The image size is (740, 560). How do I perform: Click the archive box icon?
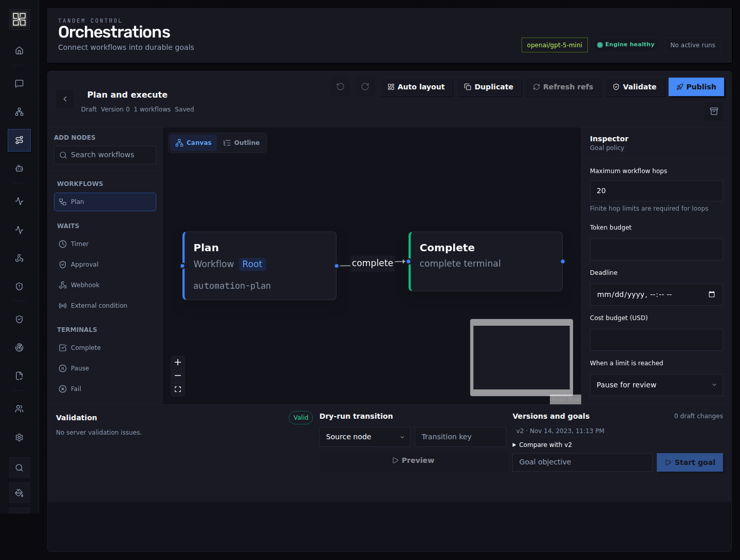pyautogui.click(x=714, y=111)
